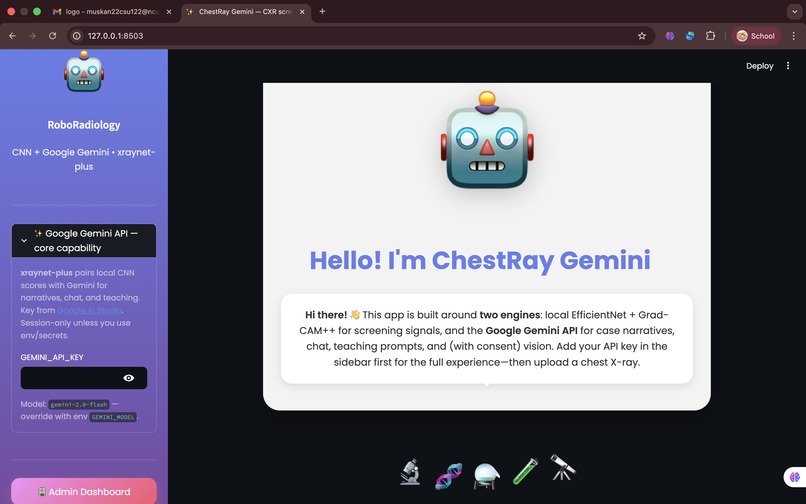Image resolution: width=806 pixels, height=504 pixels.
Task: Show the API key with eye icon
Action: (129, 378)
